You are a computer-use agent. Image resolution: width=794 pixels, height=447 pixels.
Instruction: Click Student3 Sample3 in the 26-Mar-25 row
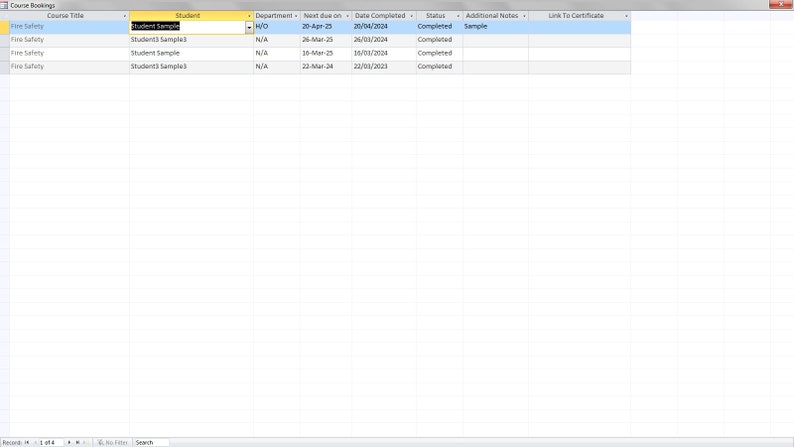click(191, 40)
